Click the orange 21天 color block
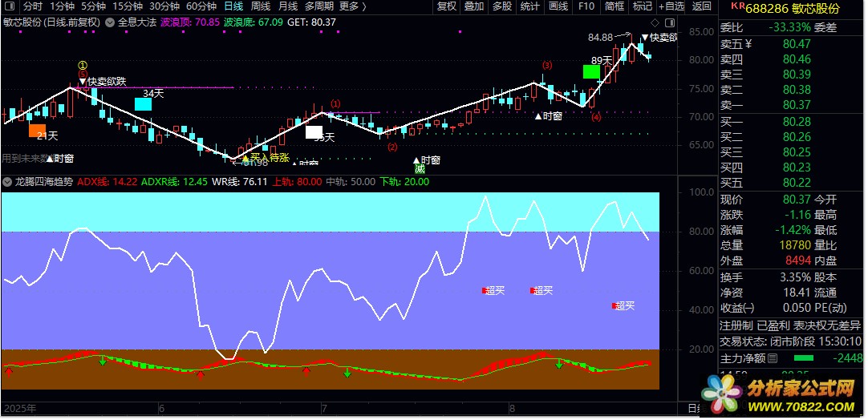This screenshot has width=868, height=420. click(37, 131)
